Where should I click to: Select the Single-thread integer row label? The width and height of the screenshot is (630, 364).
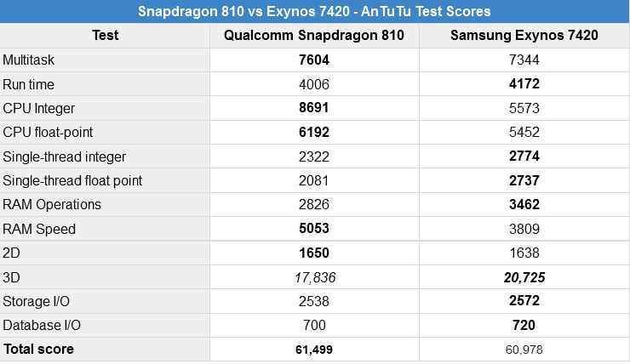click(x=65, y=156)
